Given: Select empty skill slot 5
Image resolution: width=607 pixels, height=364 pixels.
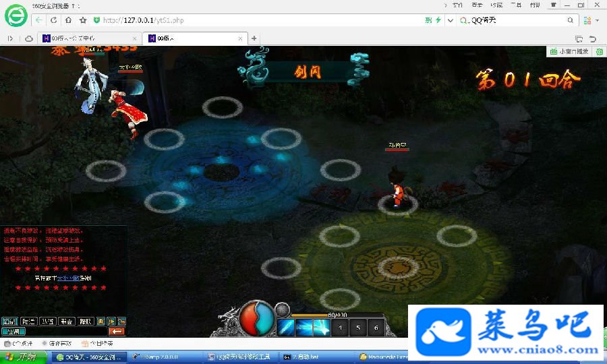Looking at the screenshot, I should coord(358,328).
